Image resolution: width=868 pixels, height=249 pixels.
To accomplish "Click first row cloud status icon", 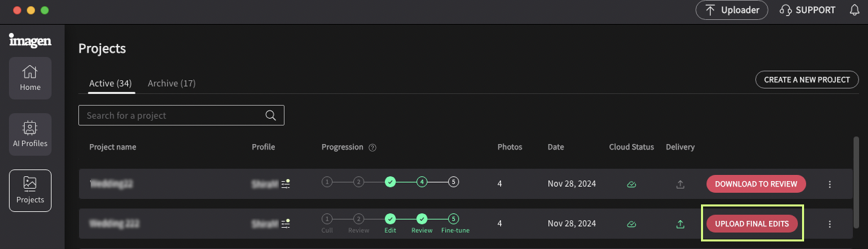I will click(x=631, y=184).
